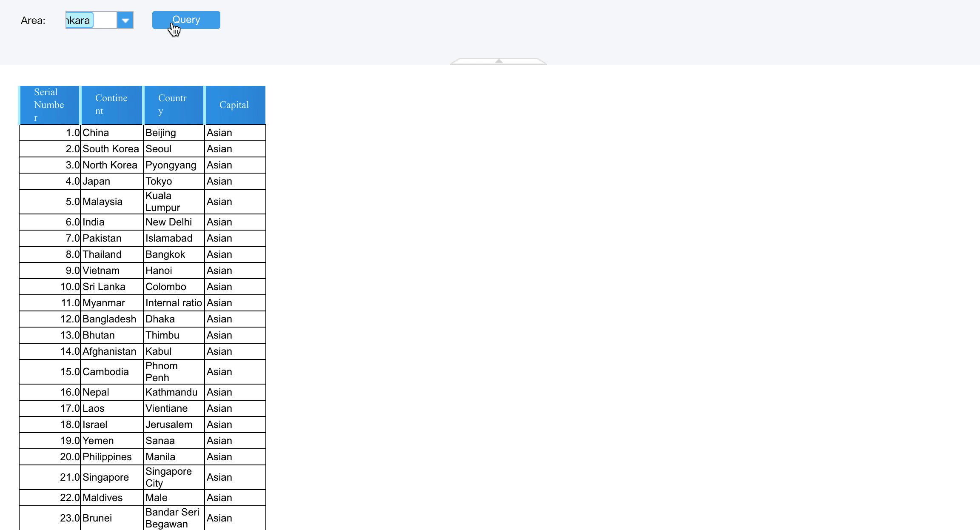Click the Country column header
The image size is (980, 530).
(x=174, y=105)
